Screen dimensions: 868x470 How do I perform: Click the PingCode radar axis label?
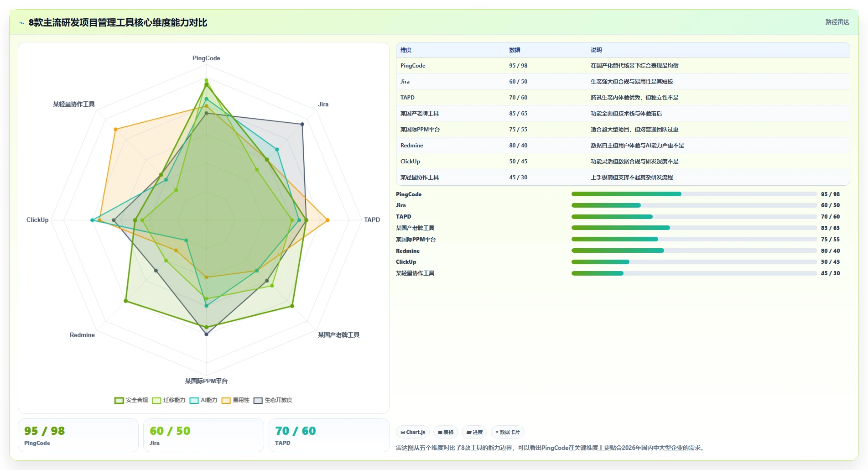click(206, 58)
